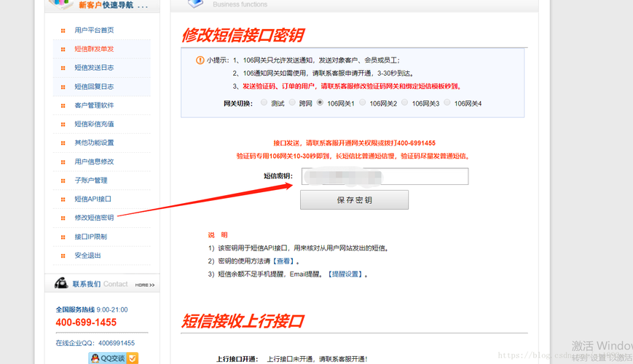Image resolution: width=633 pixels, height=364 pixels.
Task: Open 用户信息修改 page
Action: (94, 162)
